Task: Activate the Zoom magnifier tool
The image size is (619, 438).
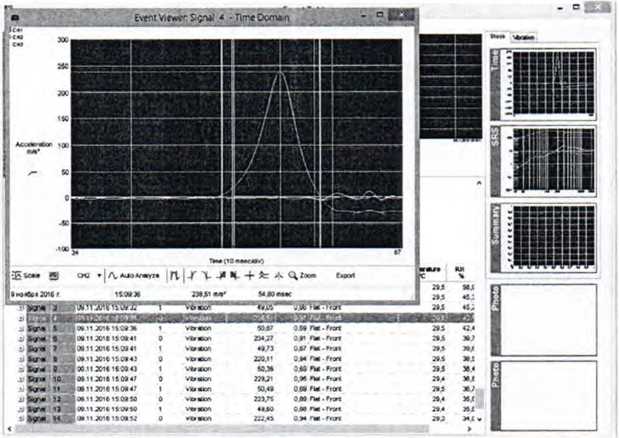Action: 302,275
